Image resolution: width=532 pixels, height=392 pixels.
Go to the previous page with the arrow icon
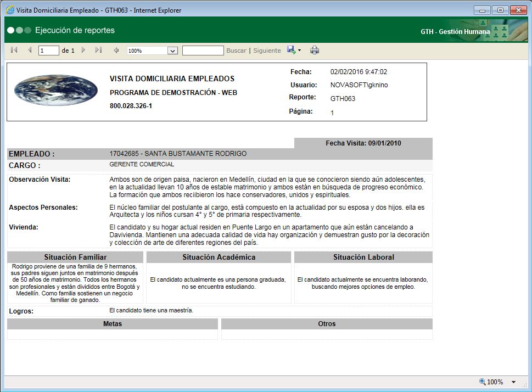point(30,50)
